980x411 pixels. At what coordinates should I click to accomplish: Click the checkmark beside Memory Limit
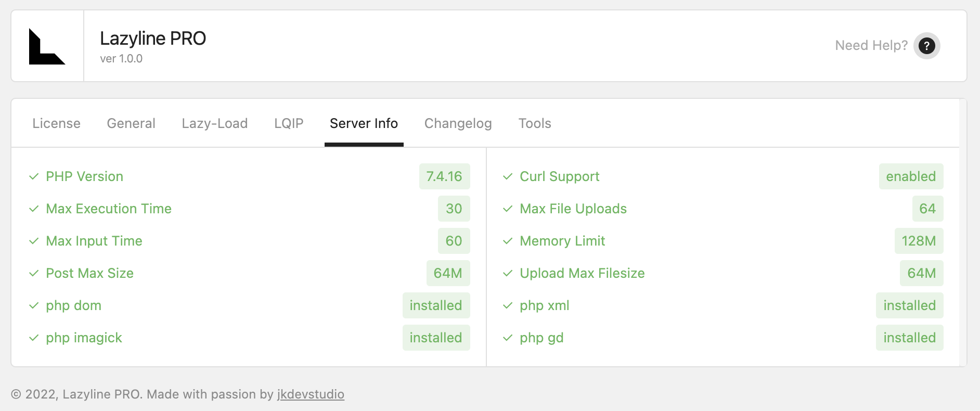507,241
